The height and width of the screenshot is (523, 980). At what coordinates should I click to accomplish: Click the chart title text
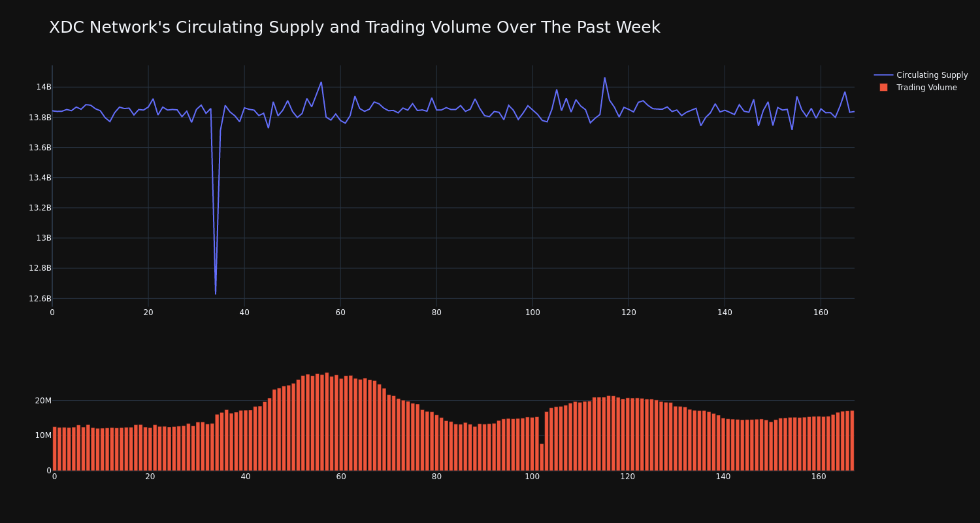tap(355, 27)
